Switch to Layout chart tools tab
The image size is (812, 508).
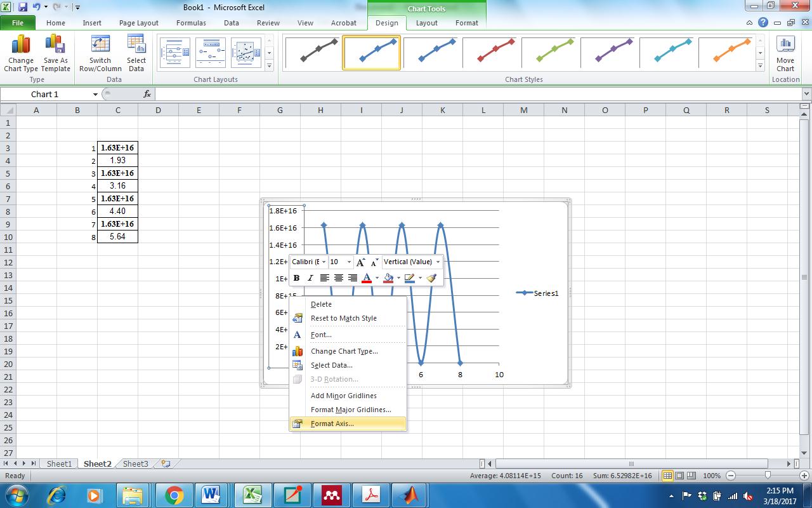tap(426, 23)
